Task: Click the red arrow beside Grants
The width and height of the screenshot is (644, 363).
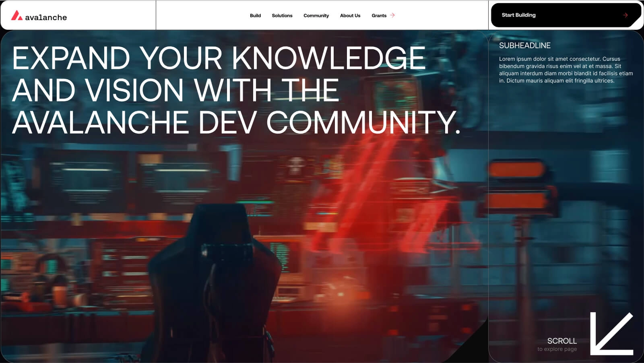Action: [392, 15]
